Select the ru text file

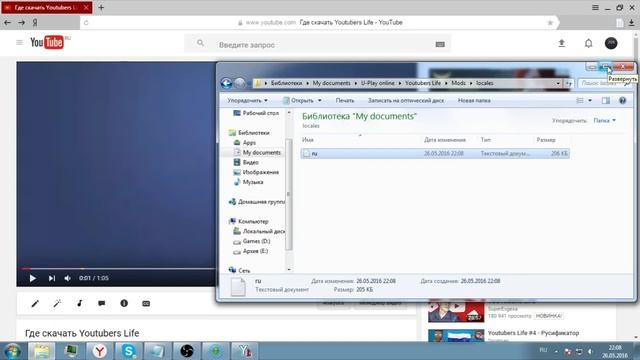(435, 153)
